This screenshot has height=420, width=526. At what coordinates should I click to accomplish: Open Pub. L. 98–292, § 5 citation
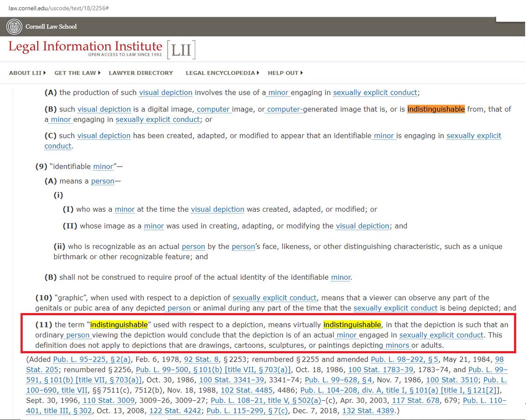[404, 359]
